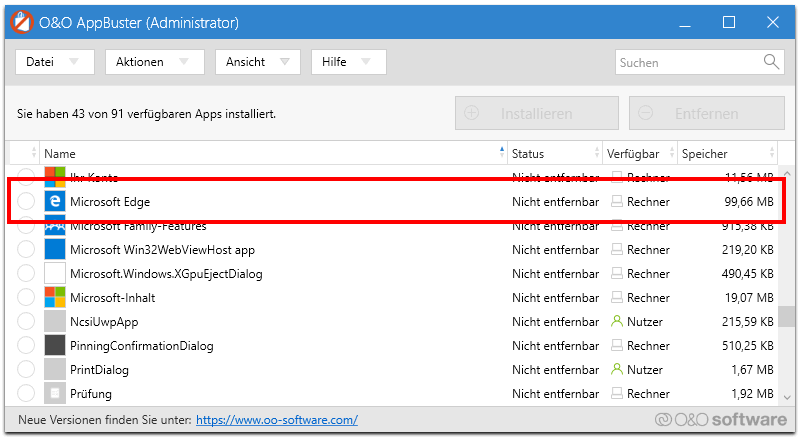Click the vertical scrollbar thumb

pyautogui.click(x=787, y=316)
